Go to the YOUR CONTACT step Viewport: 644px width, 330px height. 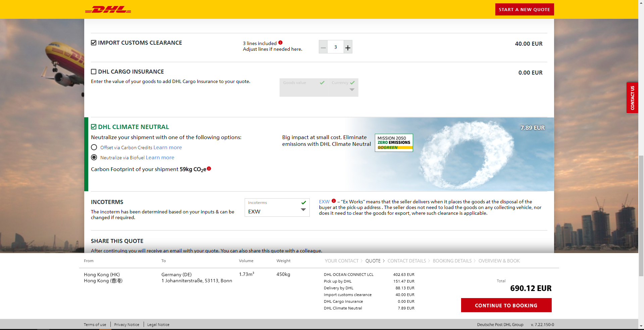coord(341,261)
